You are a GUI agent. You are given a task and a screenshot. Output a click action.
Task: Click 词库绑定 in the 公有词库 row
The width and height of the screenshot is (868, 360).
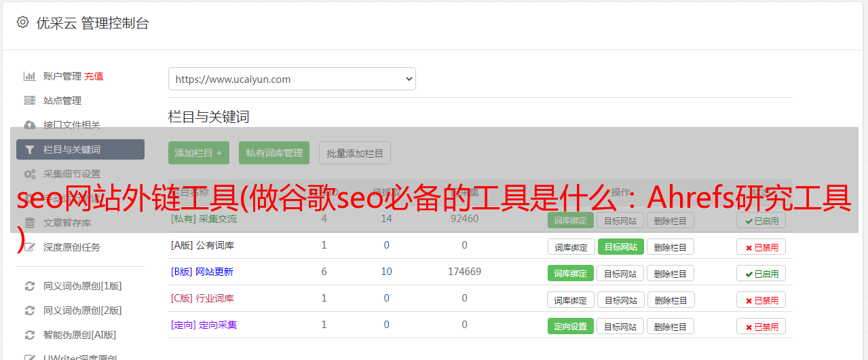pyautogui.click(x=571, y=247)
